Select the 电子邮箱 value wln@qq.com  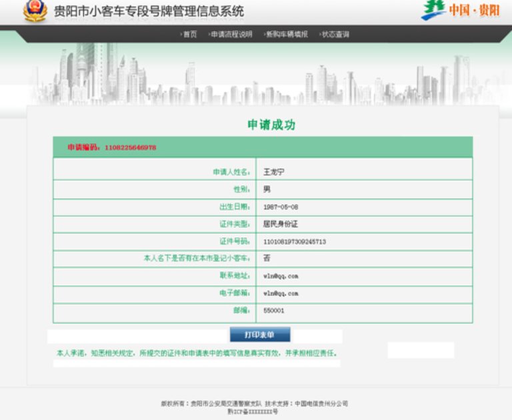point(281,293)
